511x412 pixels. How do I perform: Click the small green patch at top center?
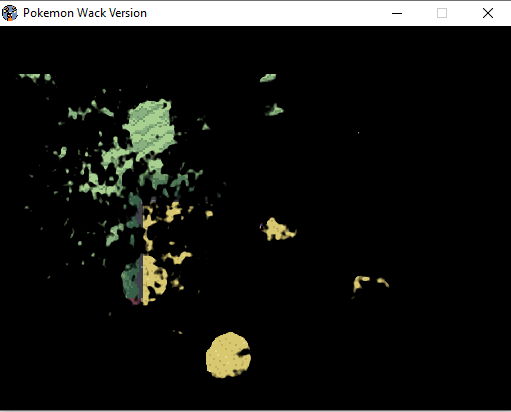click(x=268, y=78)
